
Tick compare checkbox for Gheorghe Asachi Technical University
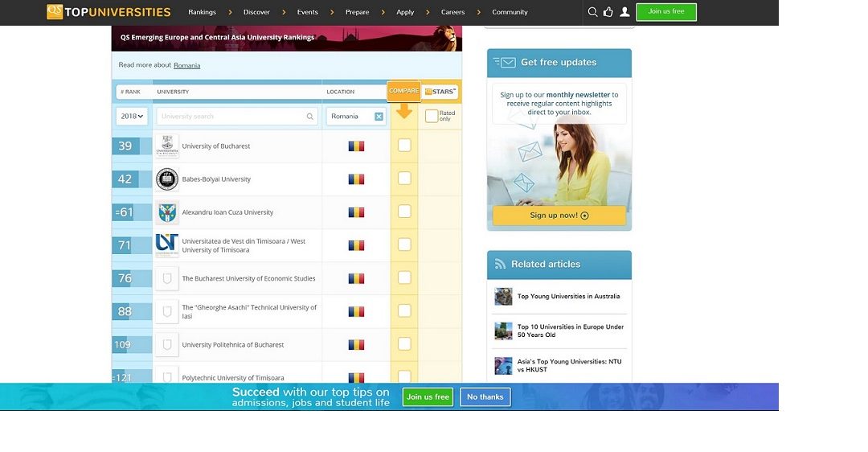(404, 310)
